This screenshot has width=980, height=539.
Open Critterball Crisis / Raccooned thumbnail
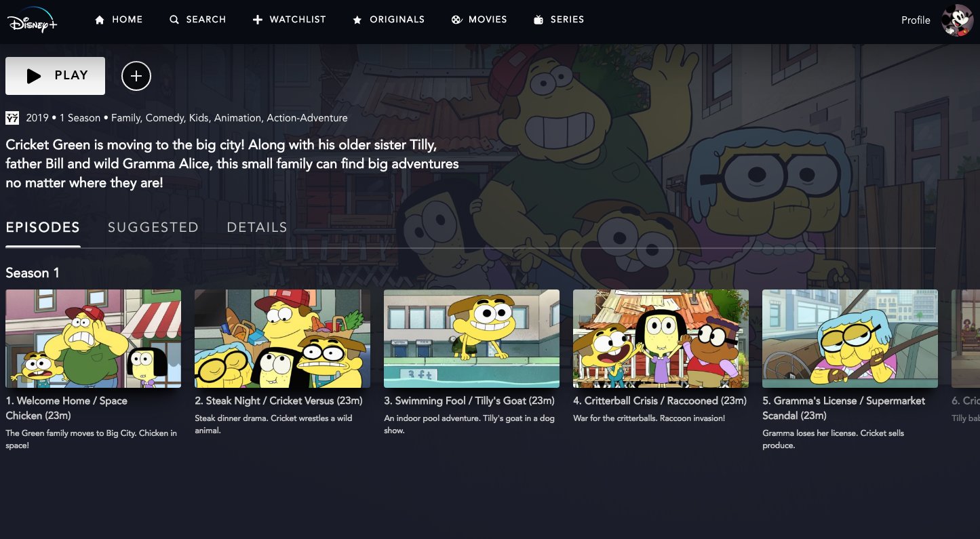point(661,339)
